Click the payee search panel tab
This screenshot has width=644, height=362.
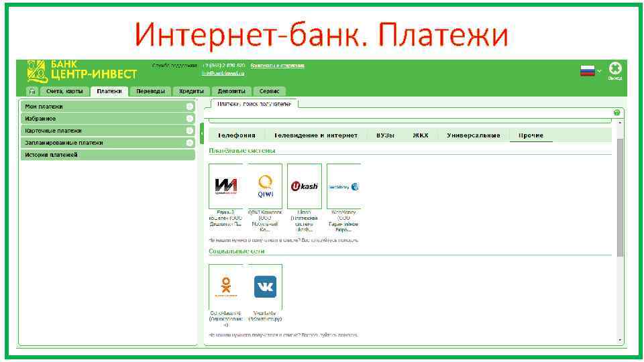(254, 105)
